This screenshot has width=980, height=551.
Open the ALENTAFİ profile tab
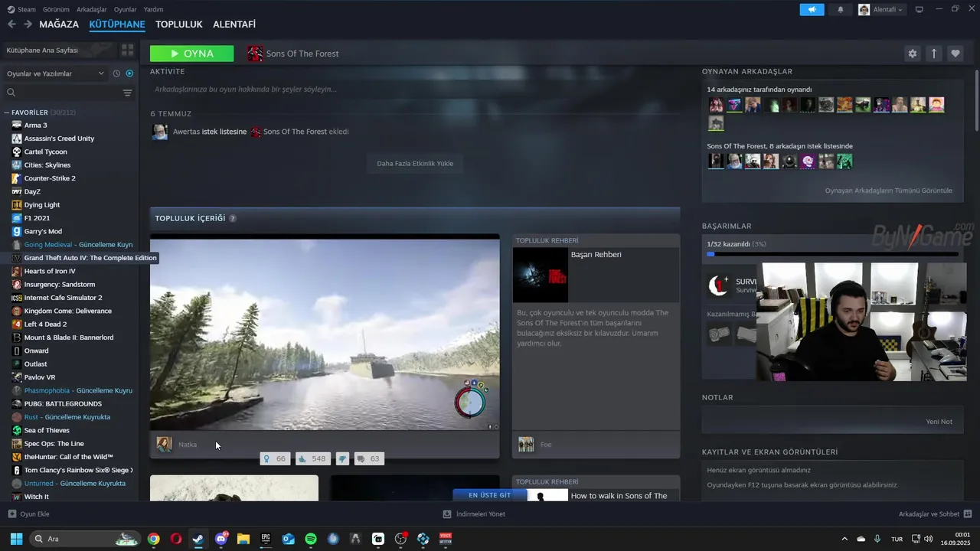pyautogui.click(x=234, y=24)
